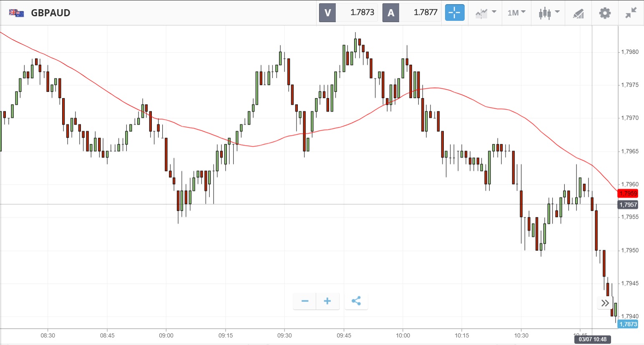Jump to latest candle with double-arrow
Screen dimensions: 644x345
[x=605, y=303]
